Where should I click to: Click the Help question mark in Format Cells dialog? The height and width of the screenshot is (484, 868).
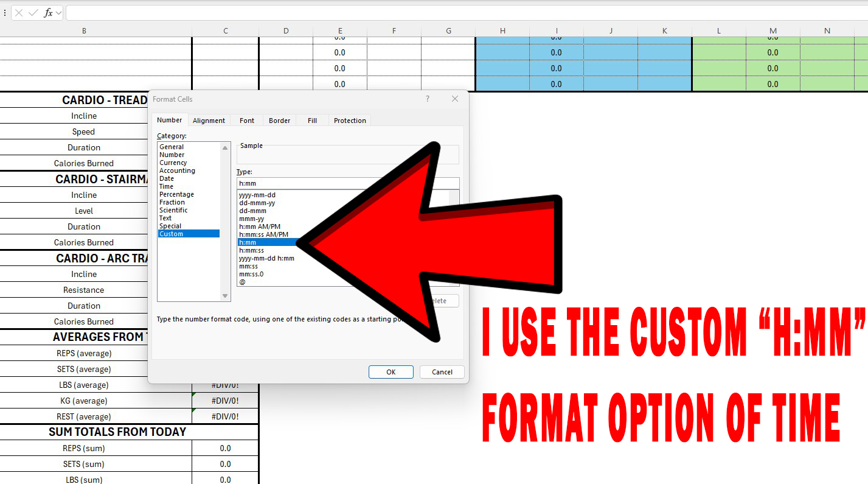pyautogui.click(x=427, y=99)
